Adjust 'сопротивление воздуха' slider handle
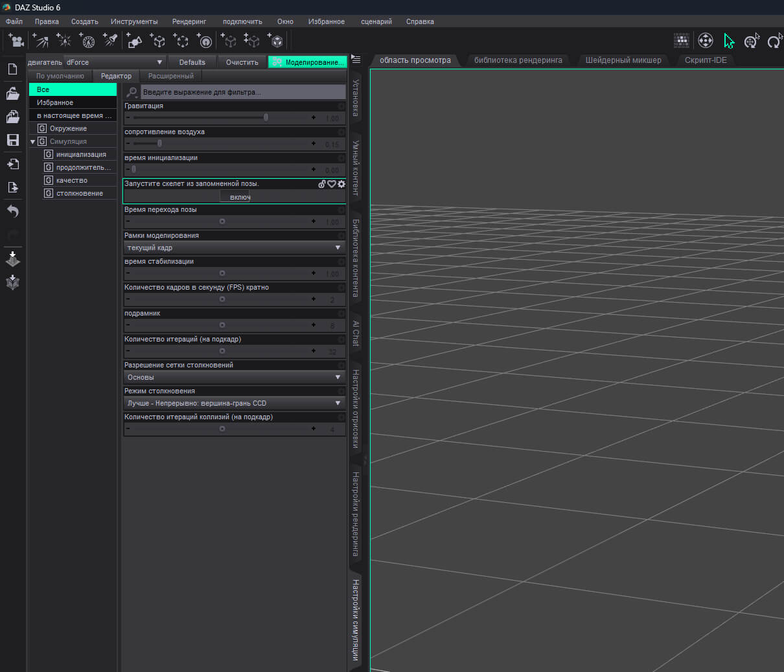784x672 pixels. 159,143
